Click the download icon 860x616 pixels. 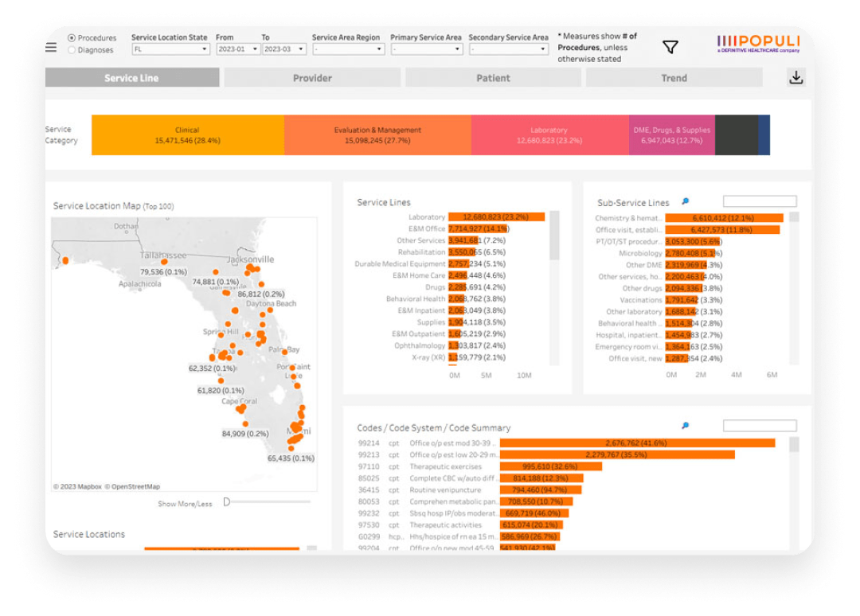pyautogui.click(x=795, y=77)
